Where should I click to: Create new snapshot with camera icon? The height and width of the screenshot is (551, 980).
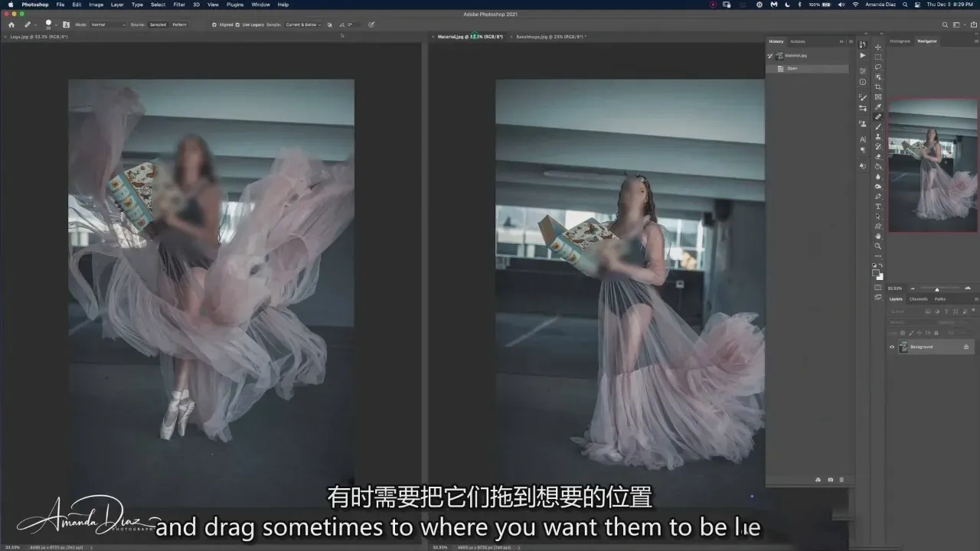[830, 480]
